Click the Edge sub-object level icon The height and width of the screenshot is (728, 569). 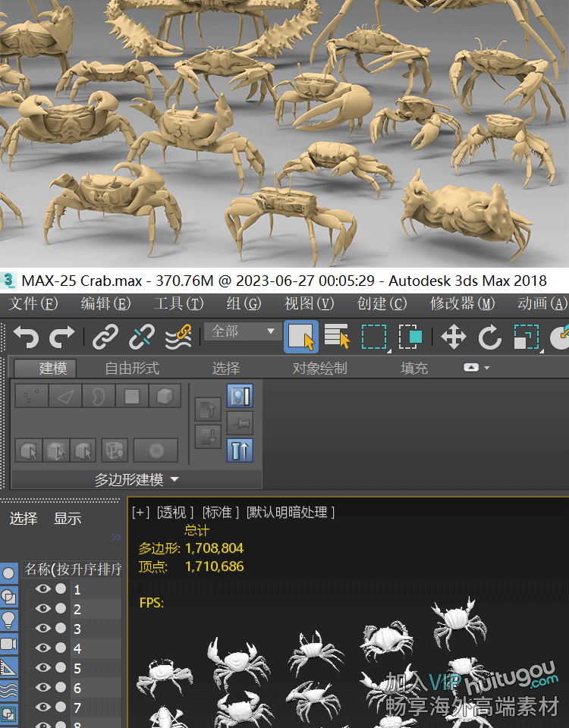65,396
